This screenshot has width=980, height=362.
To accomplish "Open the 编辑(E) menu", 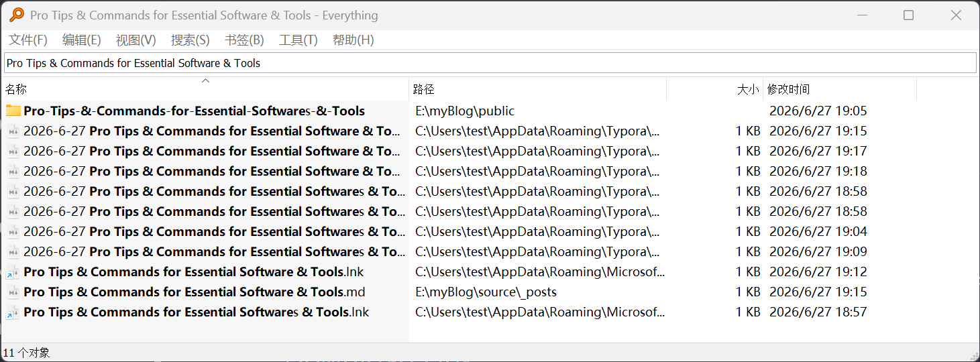I will [x=82, y=40].
